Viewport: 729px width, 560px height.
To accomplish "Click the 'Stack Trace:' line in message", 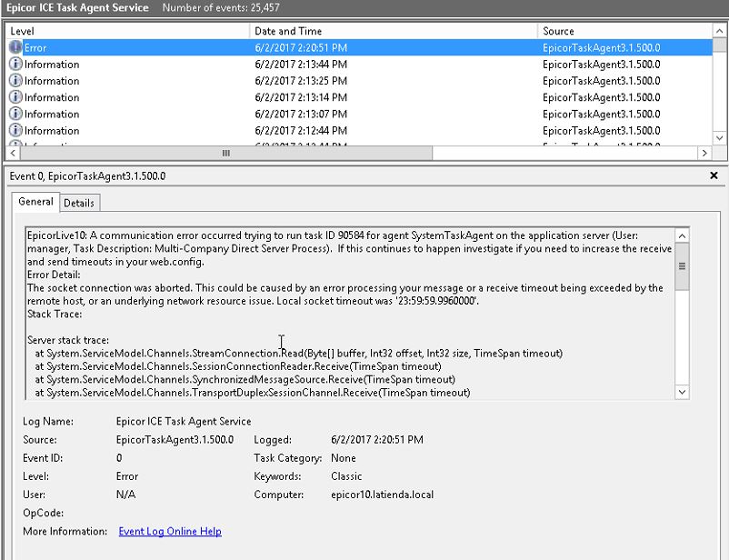I will point(55,314).
